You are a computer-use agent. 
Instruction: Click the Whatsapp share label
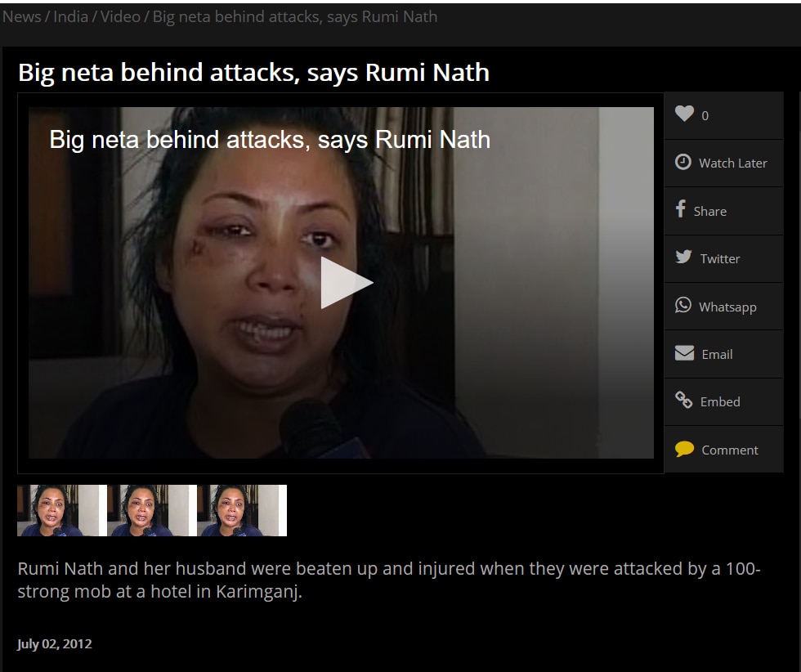[x=727, y=307]
